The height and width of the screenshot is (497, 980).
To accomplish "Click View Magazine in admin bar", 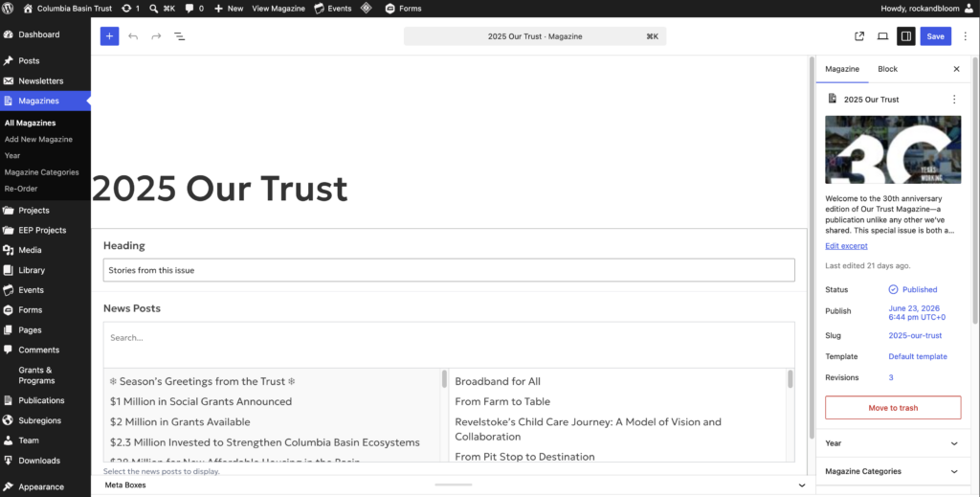I will click(278, 9).
